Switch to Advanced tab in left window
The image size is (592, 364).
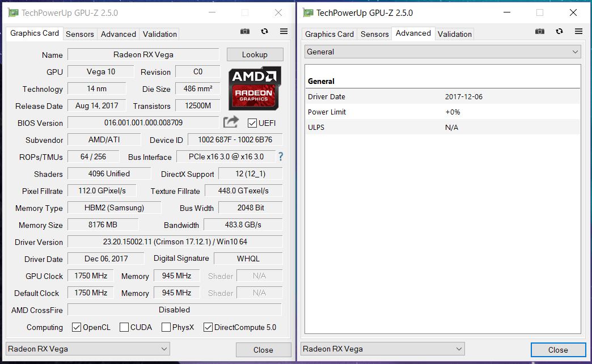[x=118, y=34]
